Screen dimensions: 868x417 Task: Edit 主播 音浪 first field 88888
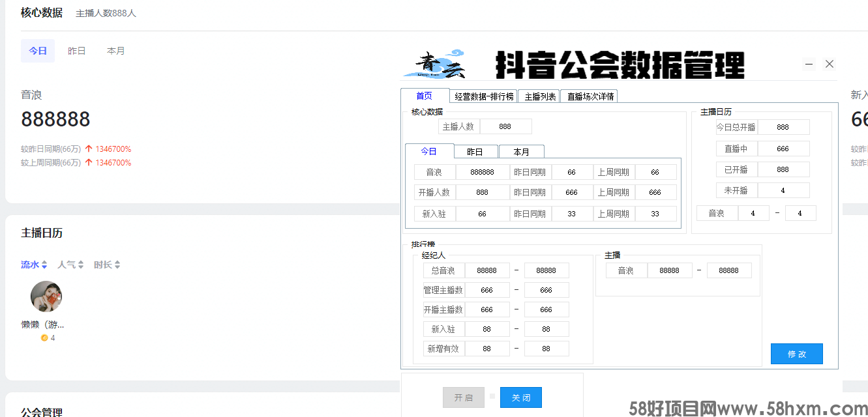pos(669,270)
